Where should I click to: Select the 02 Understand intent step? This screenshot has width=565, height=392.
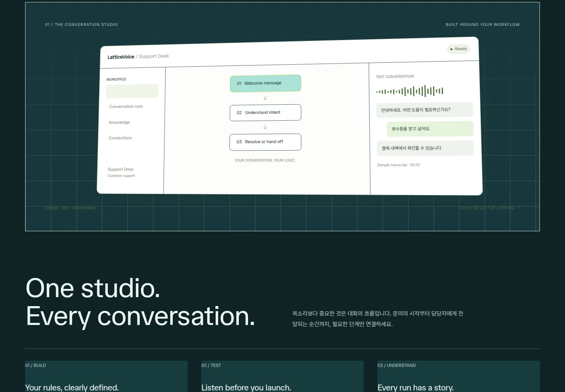point(265,113)
